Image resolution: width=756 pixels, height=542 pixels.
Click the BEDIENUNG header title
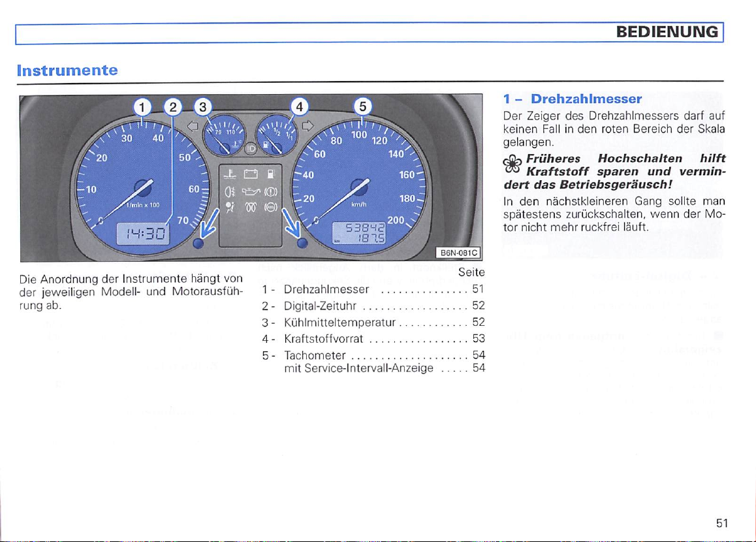667,32
